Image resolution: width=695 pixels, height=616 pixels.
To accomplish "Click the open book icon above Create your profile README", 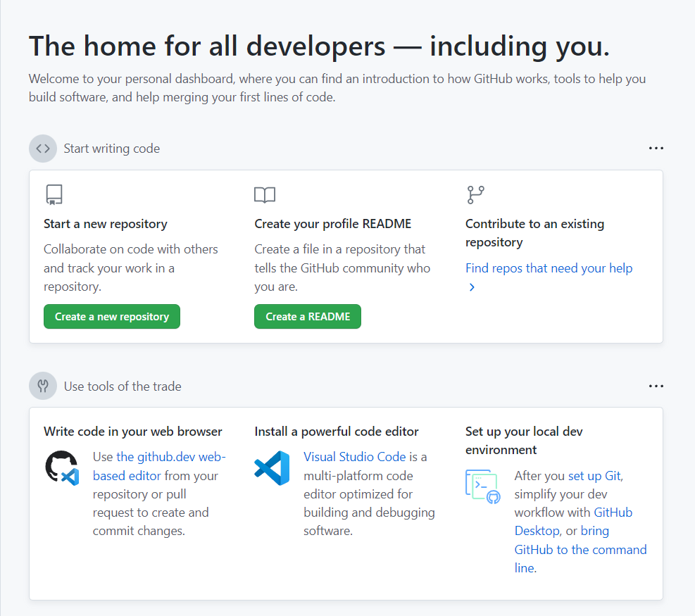I will coord(265,195).
